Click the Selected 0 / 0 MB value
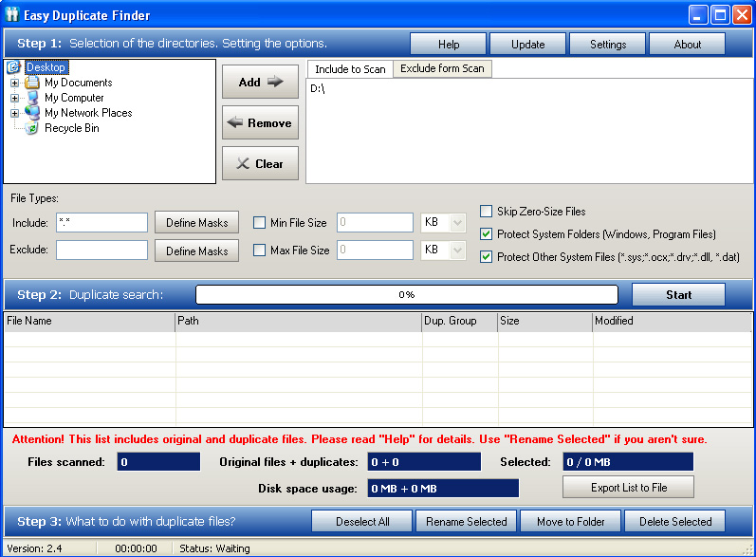Screen dimensions: 756x557 [628, 461]
